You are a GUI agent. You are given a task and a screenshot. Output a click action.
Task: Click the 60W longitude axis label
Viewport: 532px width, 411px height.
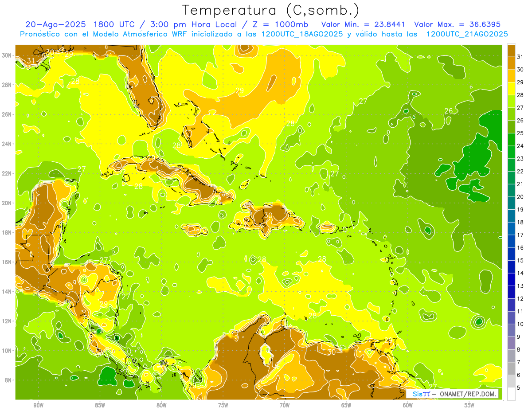pos(408,405)
